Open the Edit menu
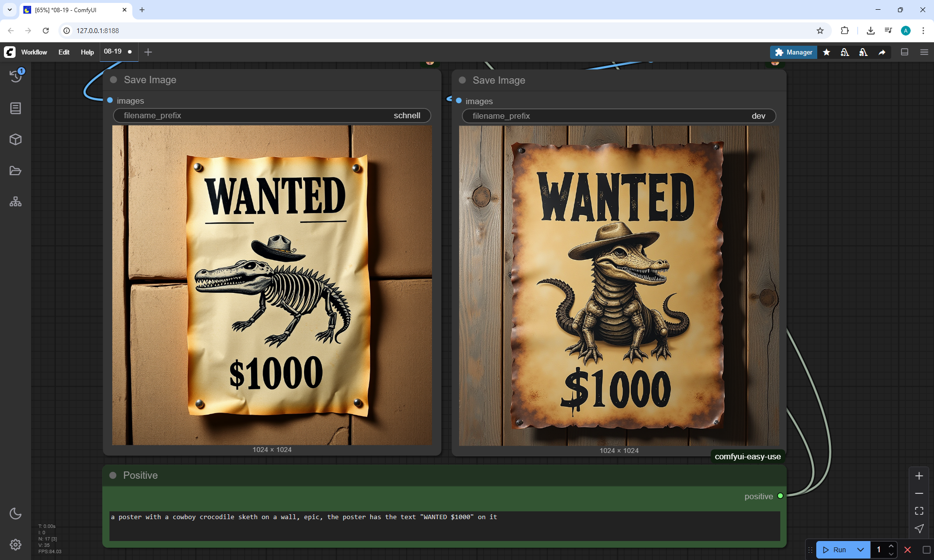Image resolution: width=934 pixels, height=560 pixels. 64,52
